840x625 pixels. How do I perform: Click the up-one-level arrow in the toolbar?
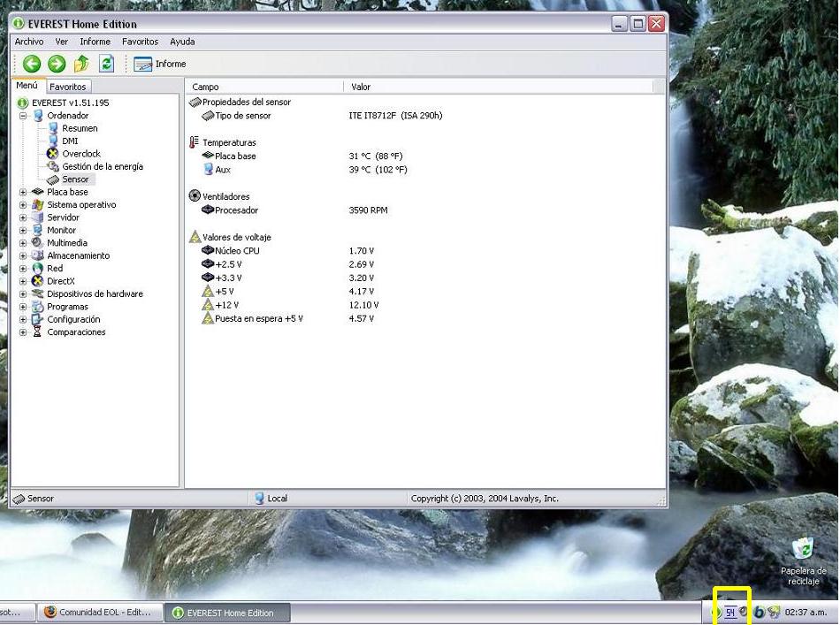click(x=81, y=64)
